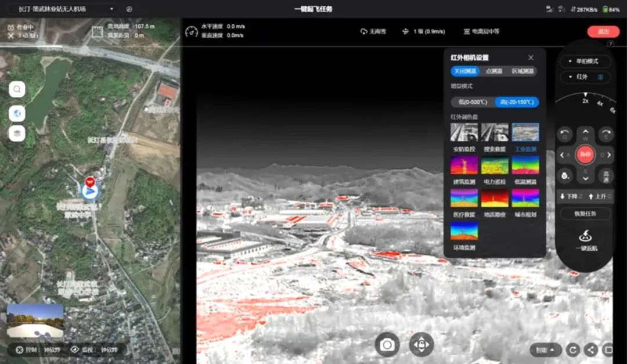Click the share icon at bottom right

click(591, 350)
